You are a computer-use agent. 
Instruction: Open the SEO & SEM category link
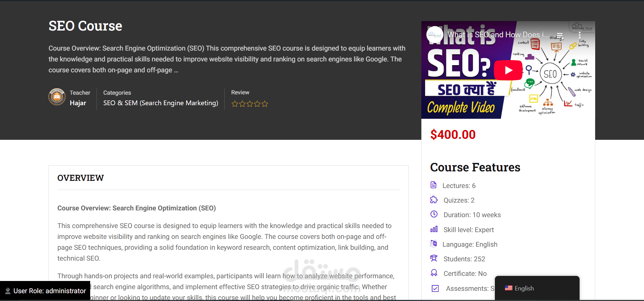click(x=161, y=103)
